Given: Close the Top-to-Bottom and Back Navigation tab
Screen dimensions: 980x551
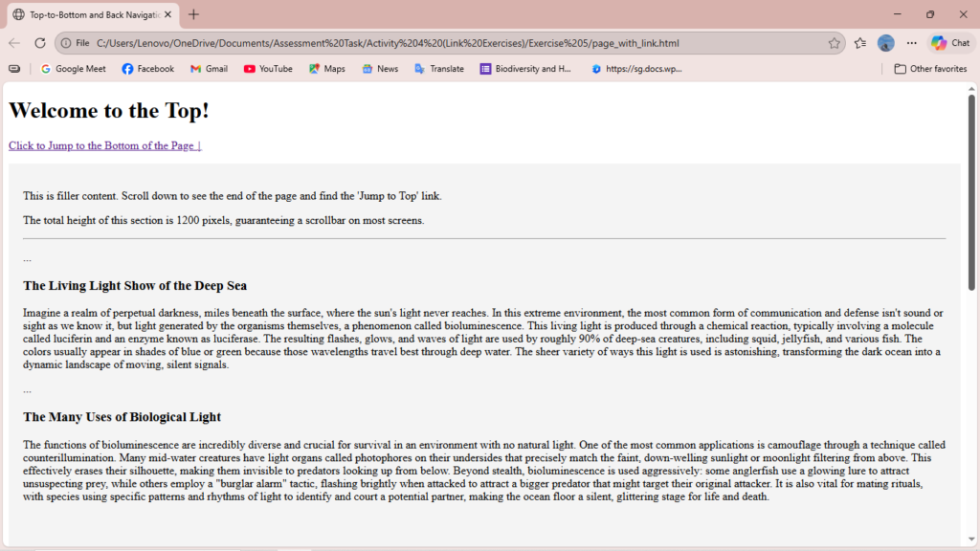Looking at the screenshot, I should pos(168,14).
